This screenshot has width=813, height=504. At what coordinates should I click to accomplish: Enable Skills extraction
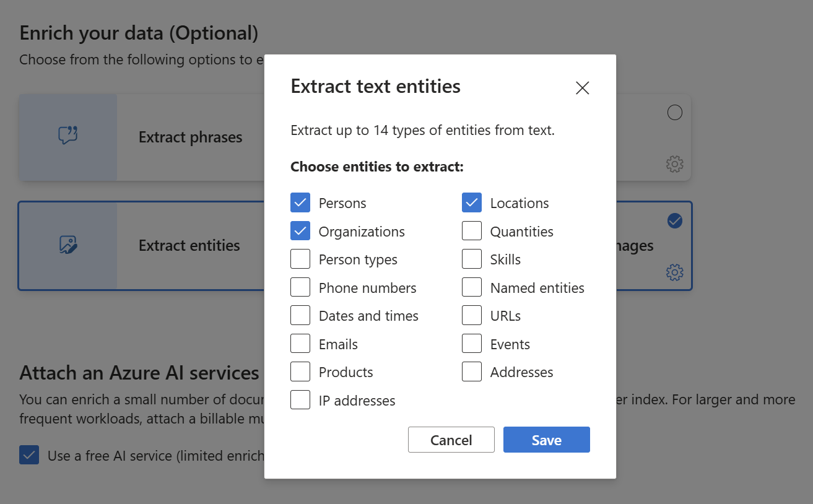coord(471,258)
